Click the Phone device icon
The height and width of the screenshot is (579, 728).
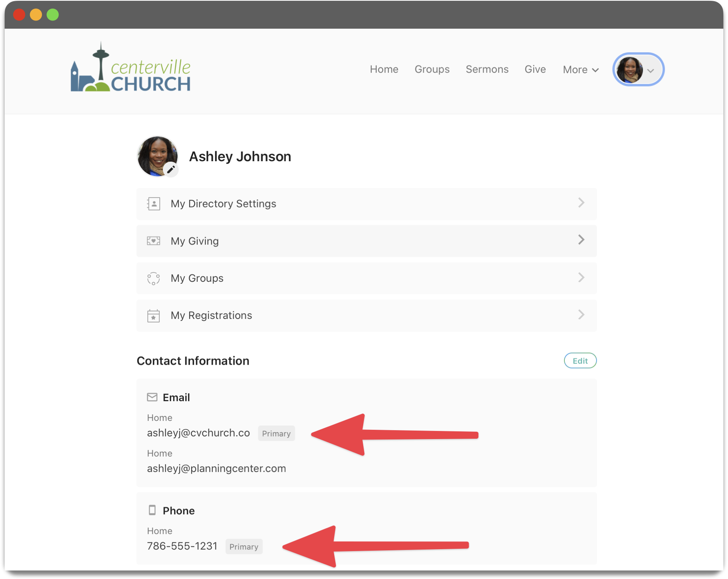click(152, 510)
